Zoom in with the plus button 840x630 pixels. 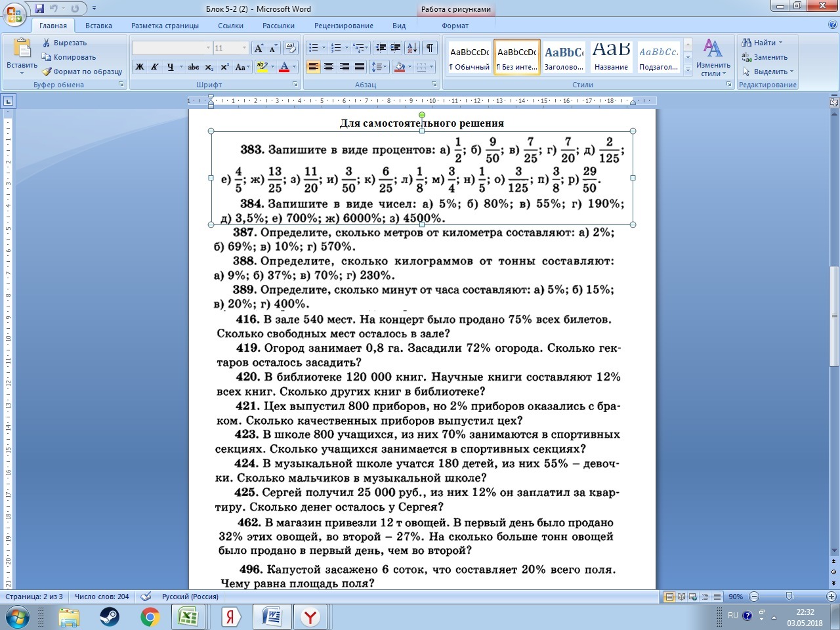[832, 597]
